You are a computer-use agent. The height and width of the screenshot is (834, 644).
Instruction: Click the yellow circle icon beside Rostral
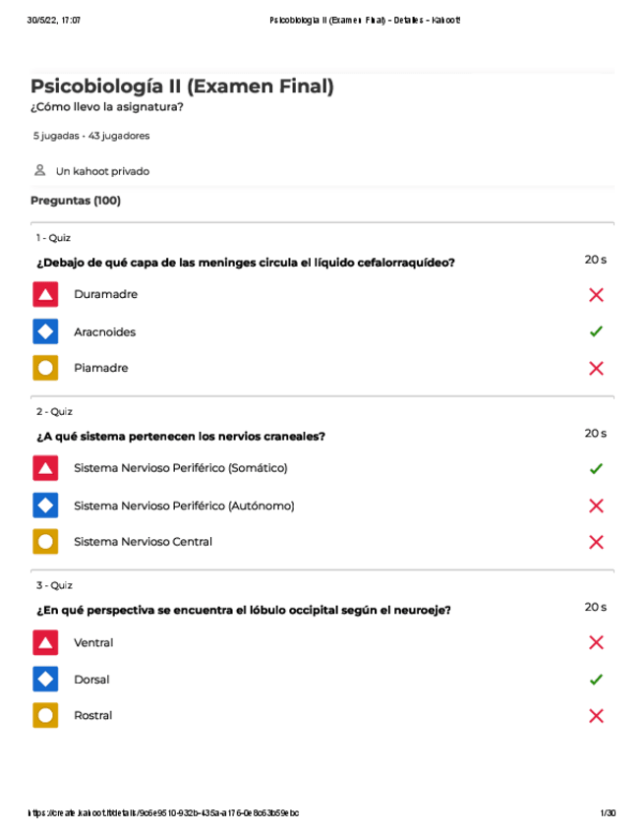pos(45,716)
